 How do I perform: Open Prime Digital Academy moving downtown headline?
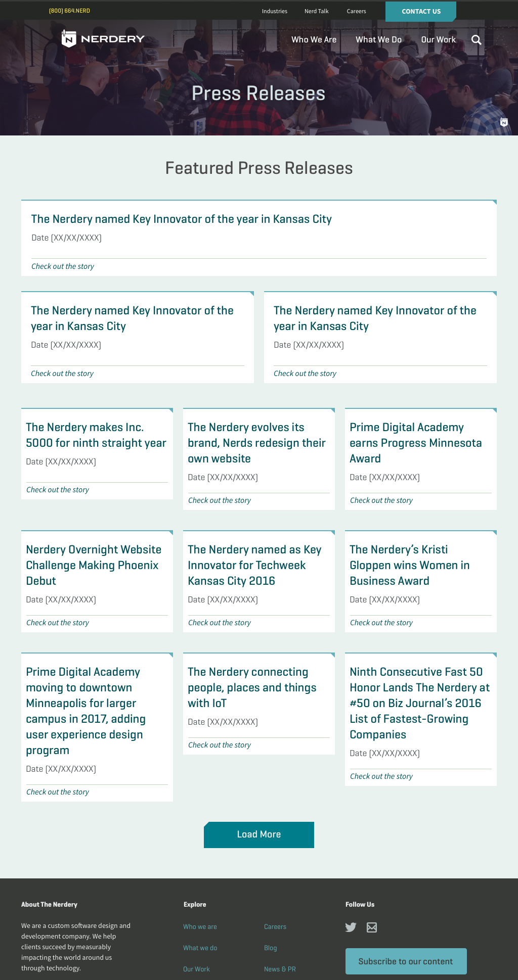tap(86, 711)
